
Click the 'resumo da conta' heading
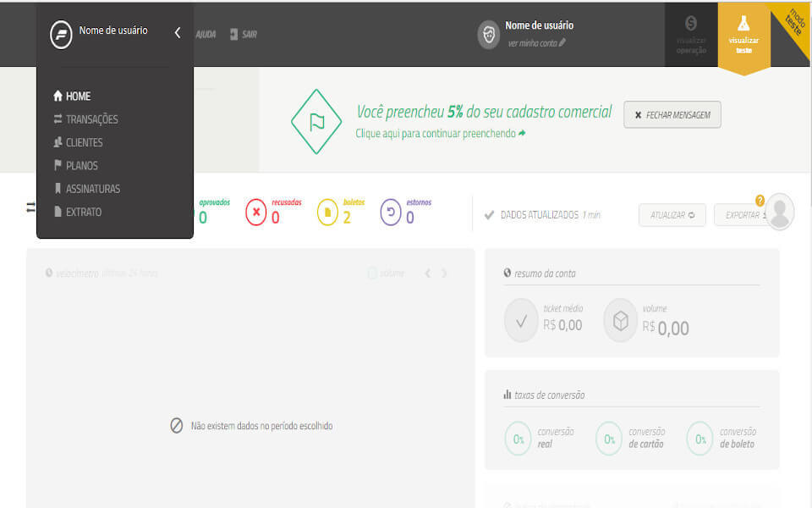(x=545, y=273)
